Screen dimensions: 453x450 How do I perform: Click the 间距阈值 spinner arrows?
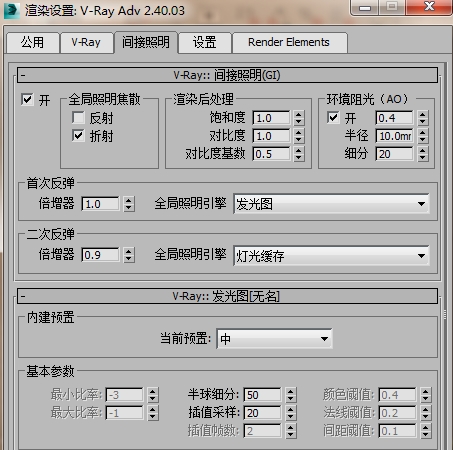pyautogui.click(x=425, y=431)
